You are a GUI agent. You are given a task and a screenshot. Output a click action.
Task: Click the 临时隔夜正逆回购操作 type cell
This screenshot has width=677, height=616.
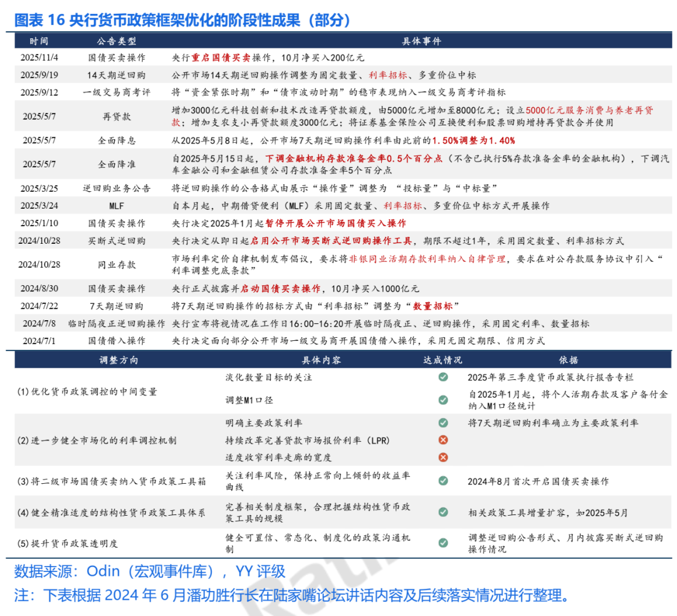tap(117, 324)
